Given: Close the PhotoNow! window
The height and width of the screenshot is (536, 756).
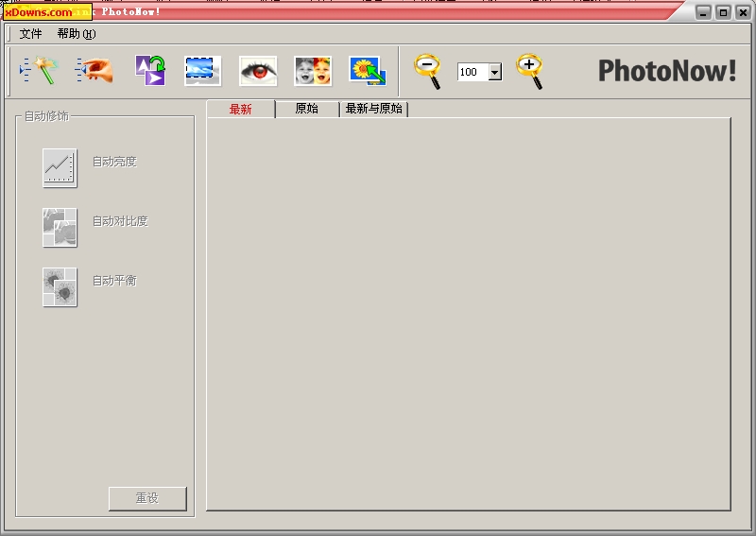Looking at the screenshot, I should coord(743,12).
